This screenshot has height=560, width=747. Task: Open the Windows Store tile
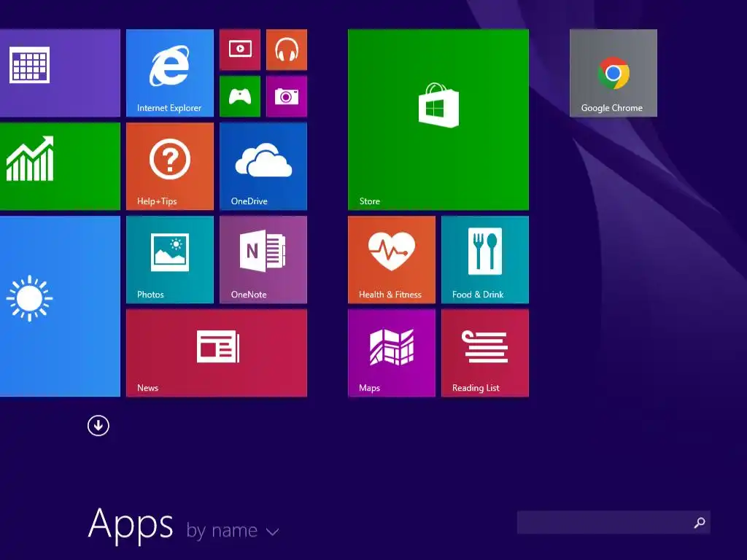coord(438,120)
